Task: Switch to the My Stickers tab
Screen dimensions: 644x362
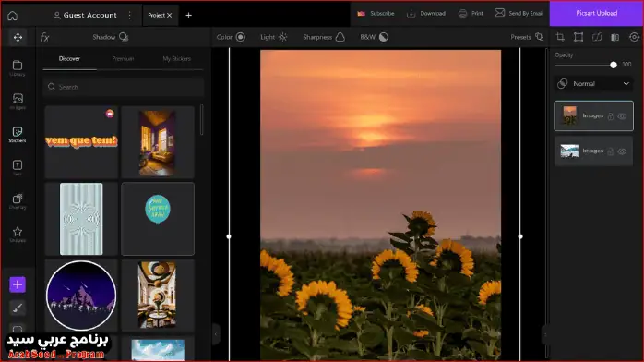Action: click(176, 59)
